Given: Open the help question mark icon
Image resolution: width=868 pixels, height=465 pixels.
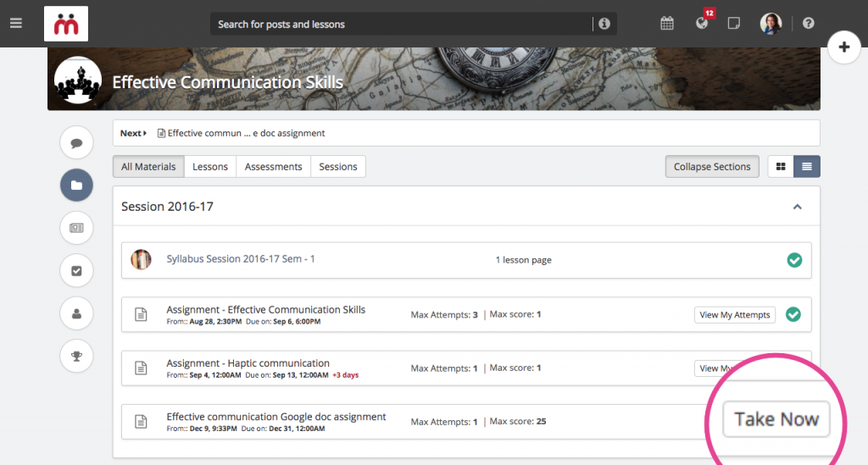Looking at the screenshot, I should [809, 23].
